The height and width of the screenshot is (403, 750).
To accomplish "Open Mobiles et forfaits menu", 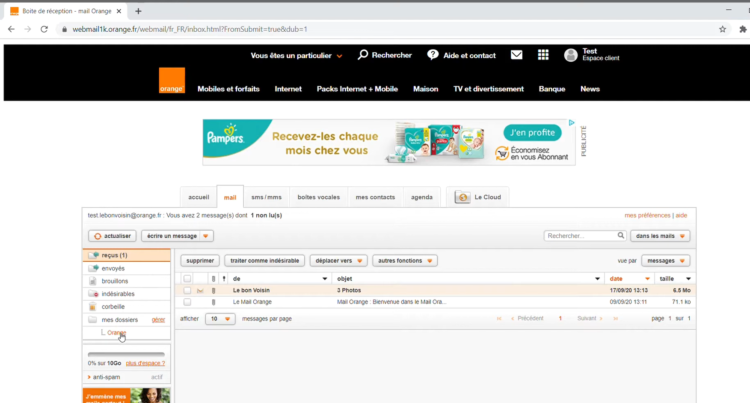I will pos(228,89).
